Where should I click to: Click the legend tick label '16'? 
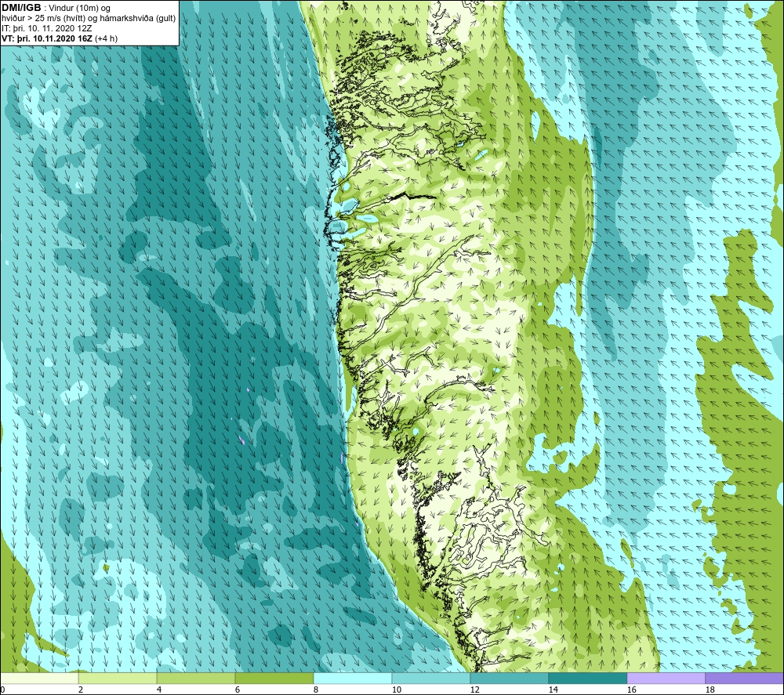631,690
